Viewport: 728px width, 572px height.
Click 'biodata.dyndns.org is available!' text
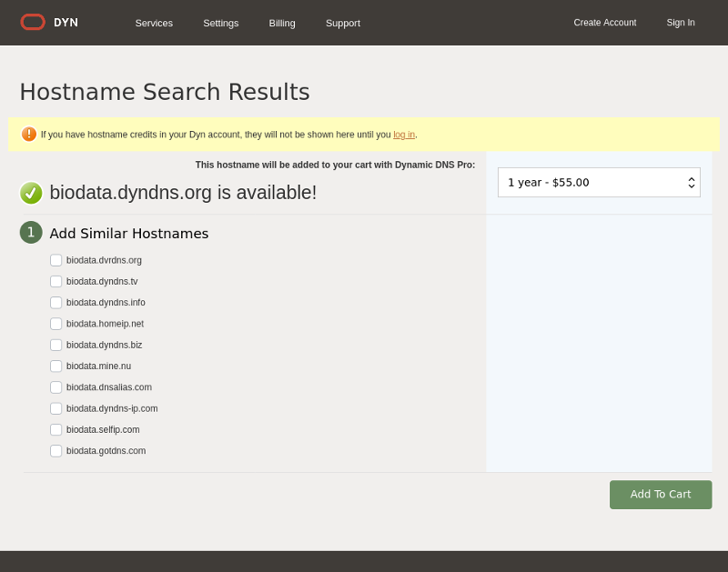[183, 193]
